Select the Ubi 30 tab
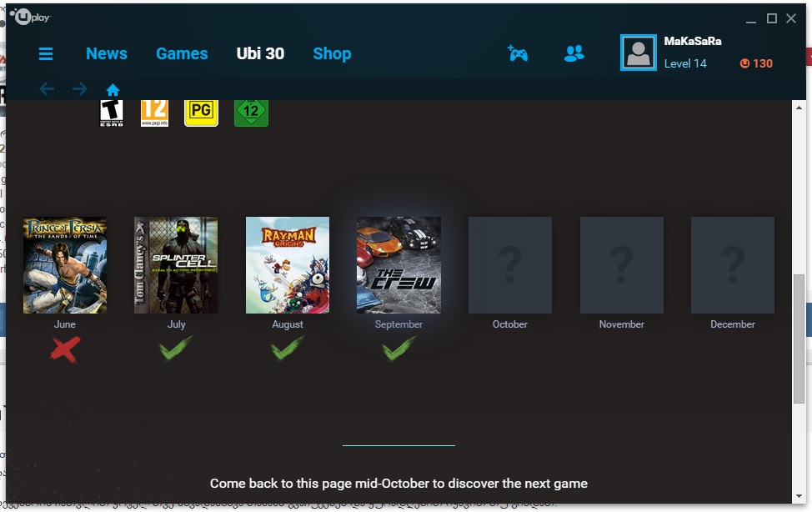This screenshot has width=812, height=512. (x=260, y=53)
